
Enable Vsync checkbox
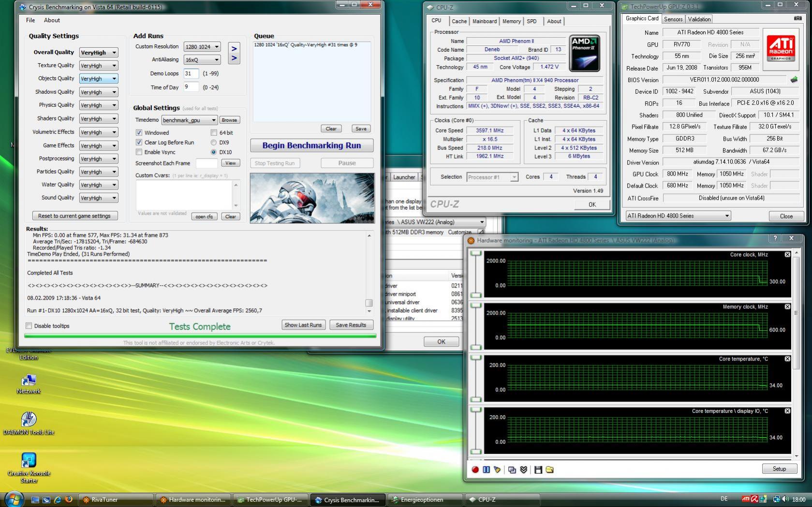(139, 152)
